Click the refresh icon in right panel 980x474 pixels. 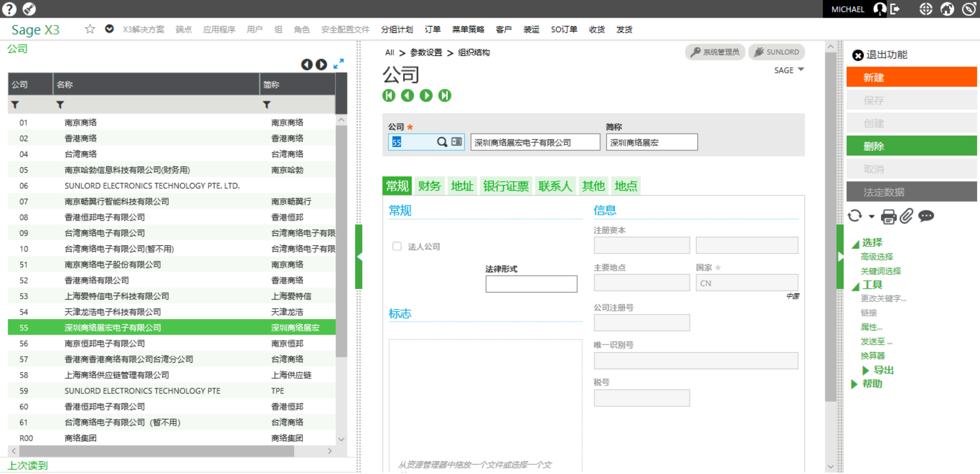(x=855, y=216)
